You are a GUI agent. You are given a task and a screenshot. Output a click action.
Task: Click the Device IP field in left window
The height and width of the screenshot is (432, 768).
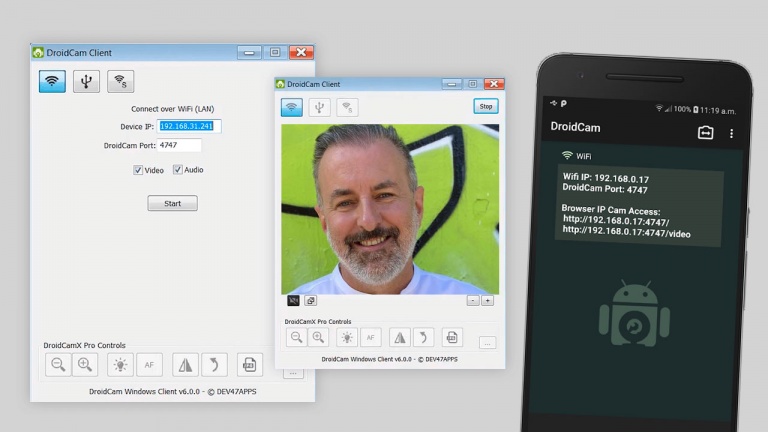coord(189,126)
